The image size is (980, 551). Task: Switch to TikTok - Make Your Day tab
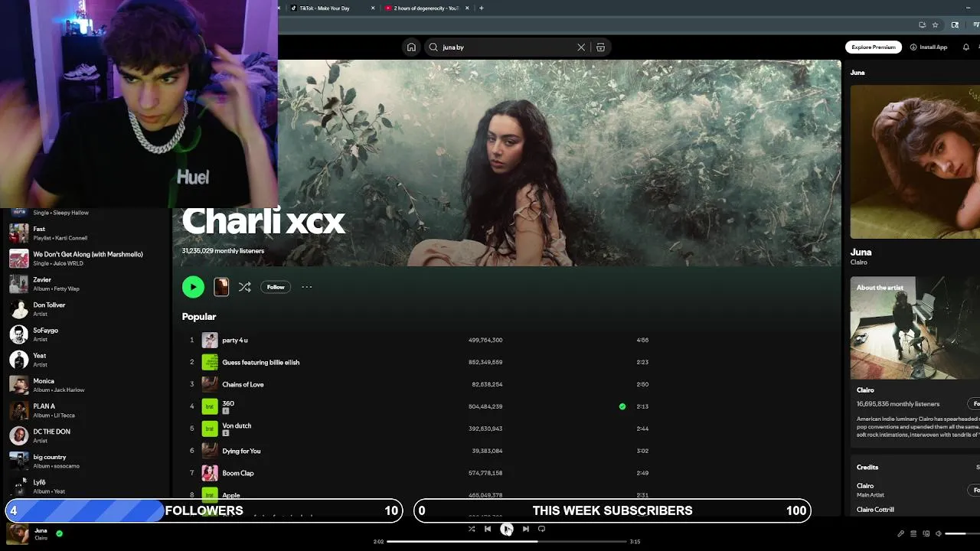coord(325,8)
